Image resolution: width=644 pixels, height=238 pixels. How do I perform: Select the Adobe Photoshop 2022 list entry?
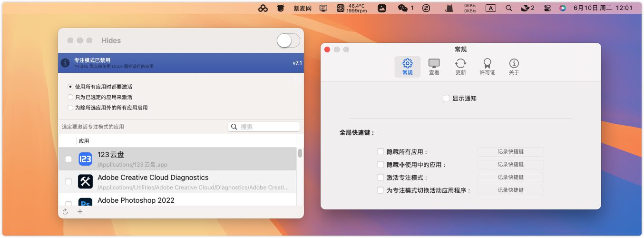pyautogui.click(x=177, y=200)
